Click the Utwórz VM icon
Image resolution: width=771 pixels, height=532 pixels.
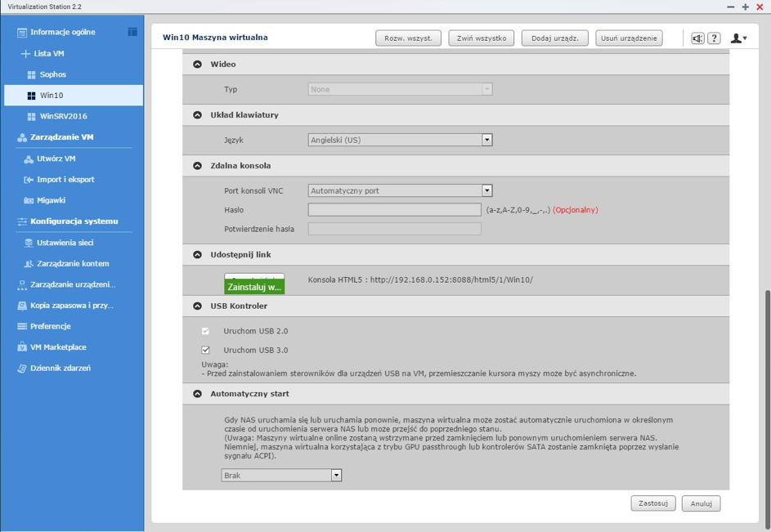pos(29,159)
